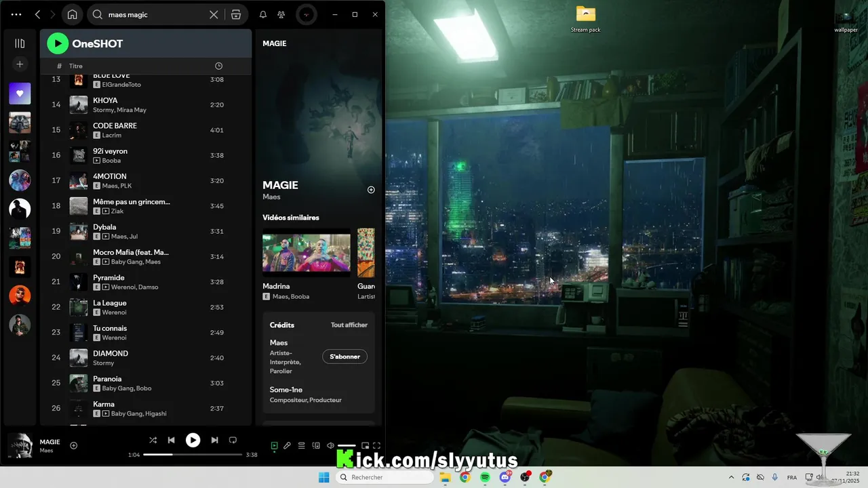868x488 pixels.
Task: Toggle the Now Playing view panel
Action: click(274, 445)
